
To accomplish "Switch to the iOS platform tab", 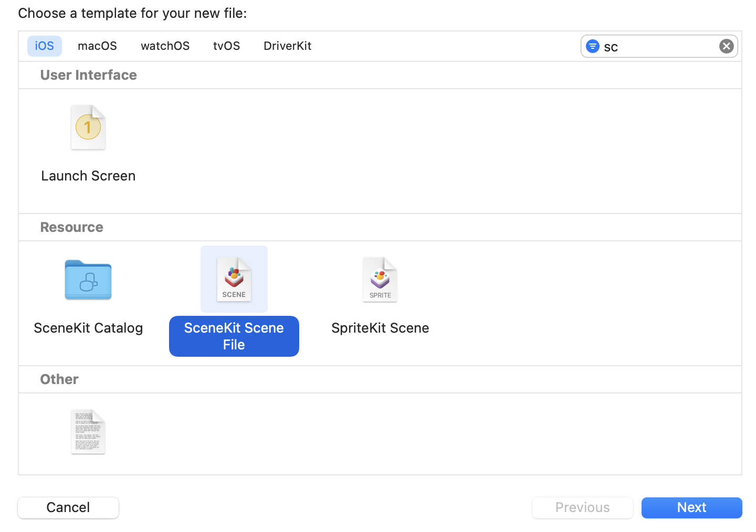I will pyautogui.click(x=45, y=46).
